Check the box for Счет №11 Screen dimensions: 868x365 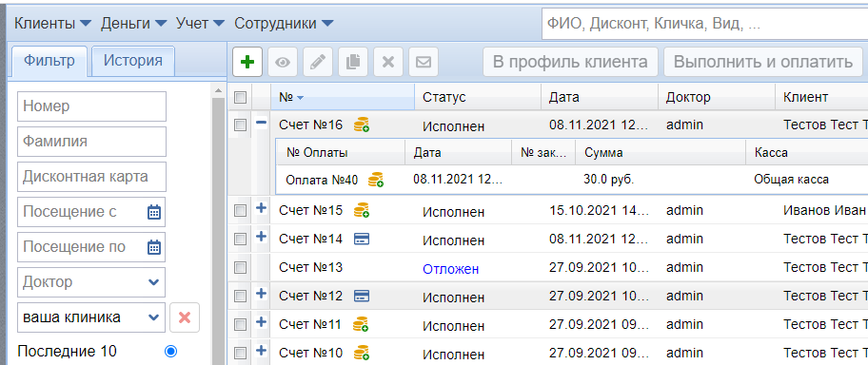click(240, 324)
